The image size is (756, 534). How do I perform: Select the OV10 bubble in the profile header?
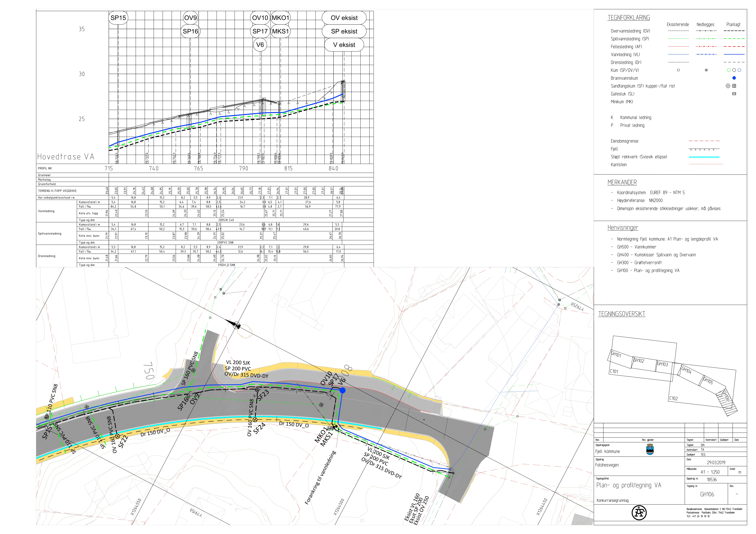tap(260, 18)
